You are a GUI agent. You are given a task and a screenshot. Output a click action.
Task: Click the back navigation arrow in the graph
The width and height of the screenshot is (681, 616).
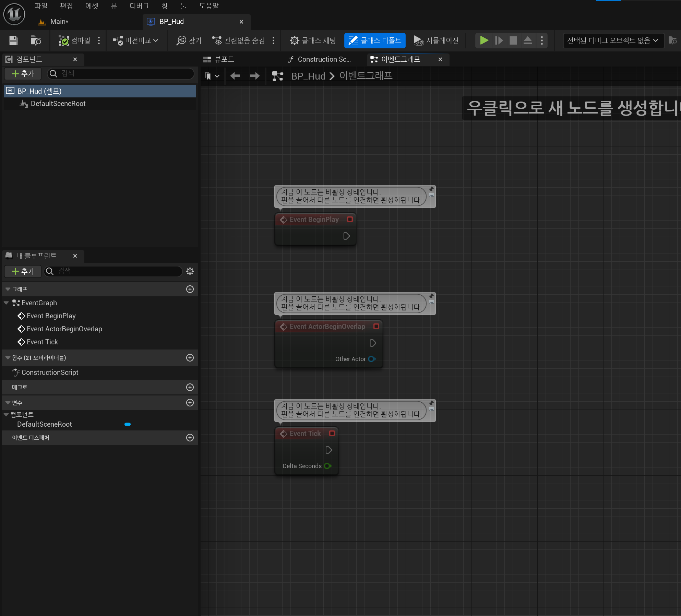(x=235, y=76)
